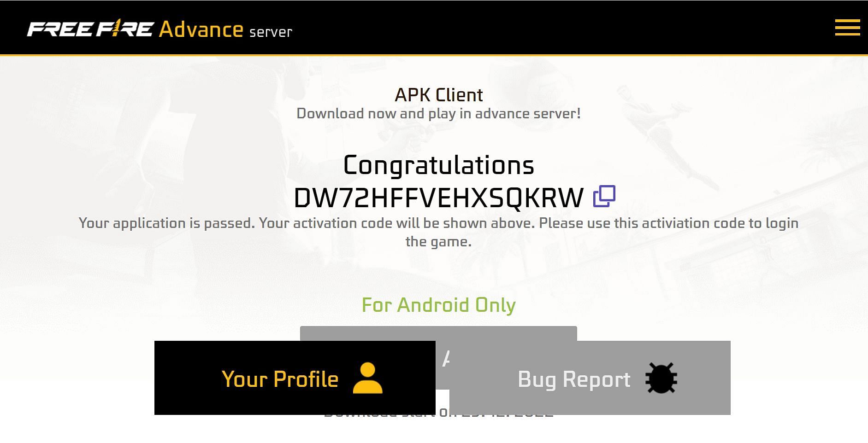Click 'Download now and play in advance server!' text
Screen dimensions: 868x443
click(438, 114)
